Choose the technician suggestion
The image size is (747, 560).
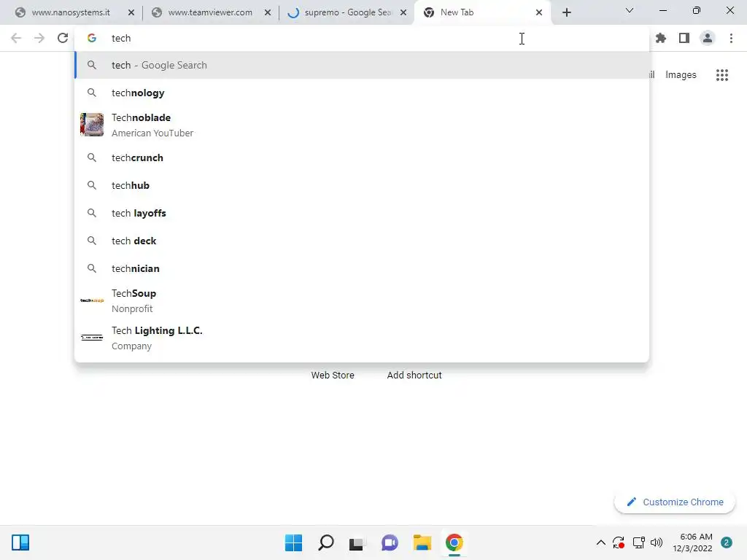(362, 268)
